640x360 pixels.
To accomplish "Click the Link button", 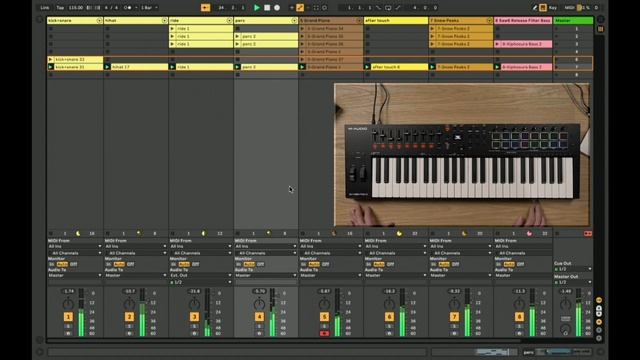I will (45, 7).
